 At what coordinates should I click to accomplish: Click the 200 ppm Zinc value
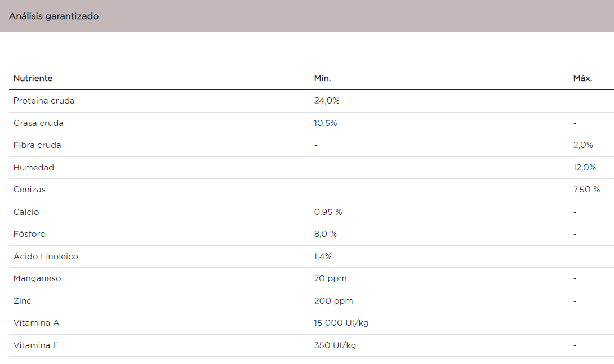(333, 301)
